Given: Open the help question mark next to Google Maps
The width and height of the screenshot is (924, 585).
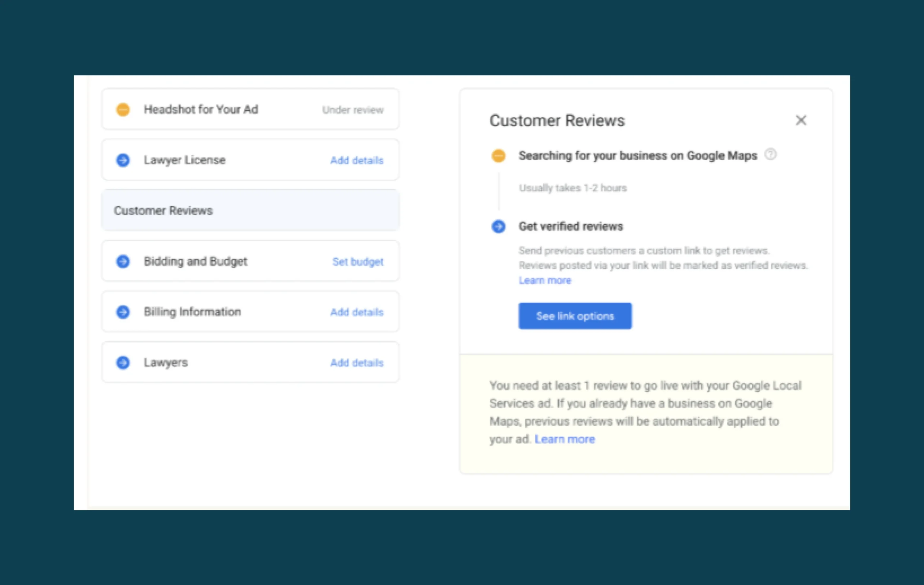Looking at the screenshot, I should click(771, 154).
